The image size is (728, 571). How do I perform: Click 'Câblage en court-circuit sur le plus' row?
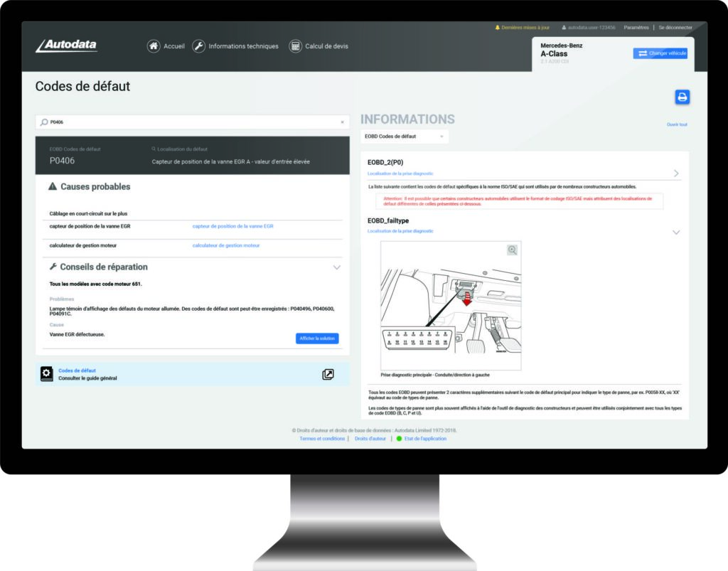(88, 213)
